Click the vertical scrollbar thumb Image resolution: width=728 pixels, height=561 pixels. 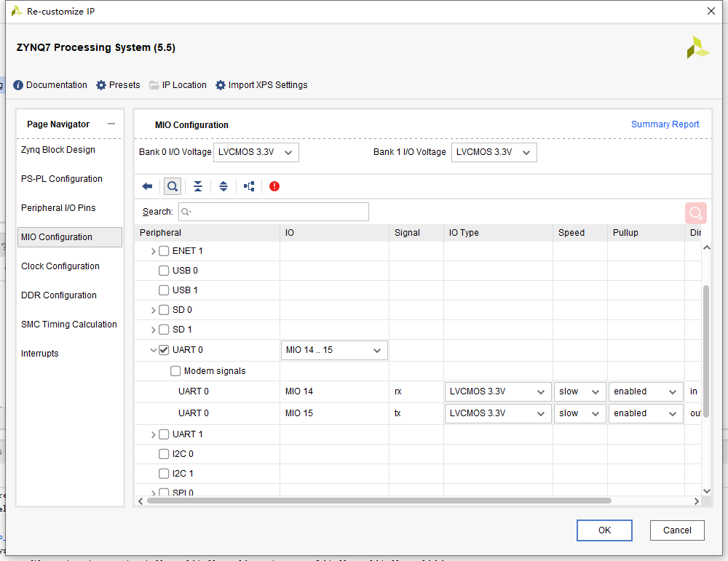click(x=706, y=351)
